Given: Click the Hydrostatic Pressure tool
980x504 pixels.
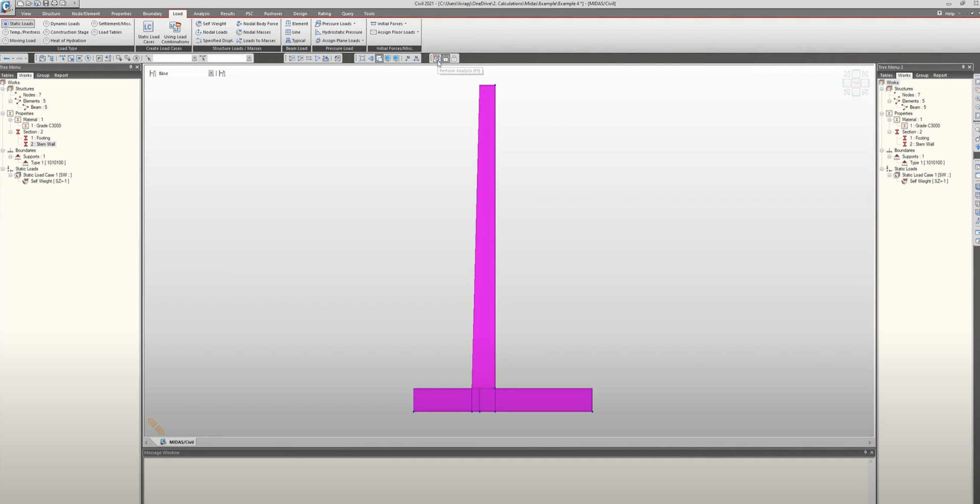Looking at the screenshot, I should [339, 32].
